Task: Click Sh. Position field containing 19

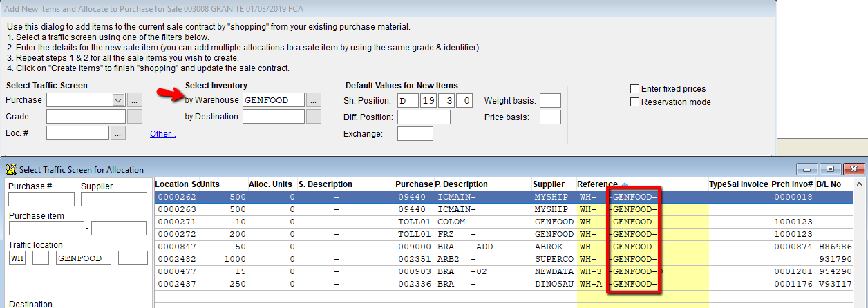Action: point(428,101)
